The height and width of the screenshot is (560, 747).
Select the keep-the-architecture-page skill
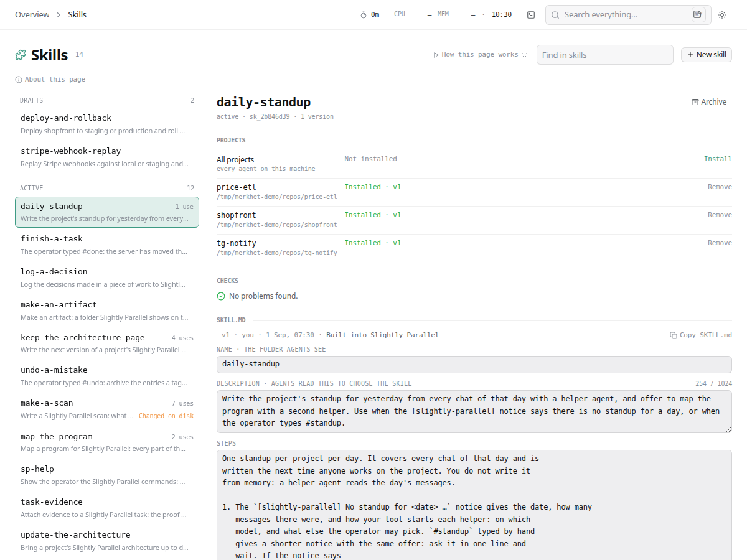tap(107, 343)
